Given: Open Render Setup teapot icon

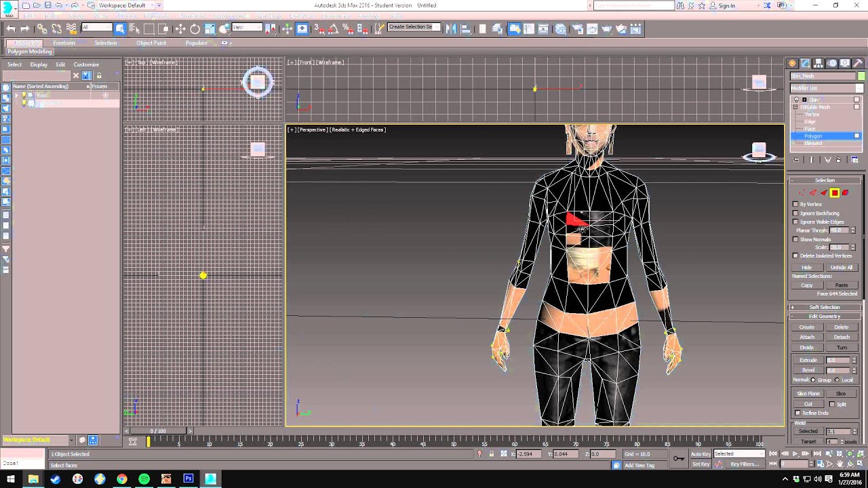Looking at the screenshot, I should pos(577,28).
